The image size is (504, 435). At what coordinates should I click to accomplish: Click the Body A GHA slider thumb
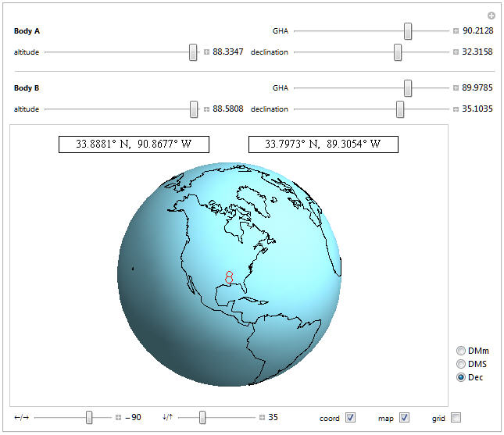(x=408, y=31)
